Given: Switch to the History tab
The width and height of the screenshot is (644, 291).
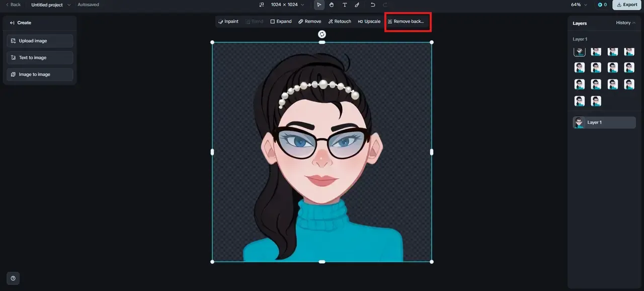Looking at the screenshot, I should pyautogui.click(x=623, y=23).
